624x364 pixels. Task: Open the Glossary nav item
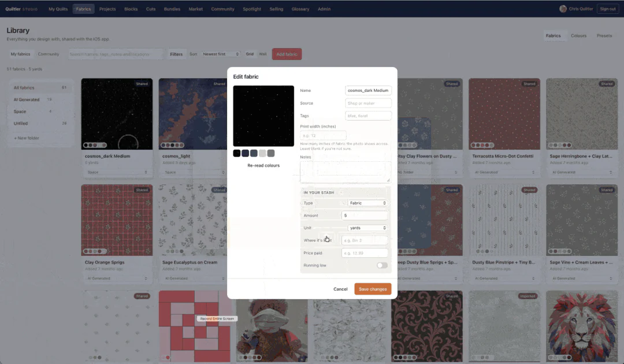(300, 9)
